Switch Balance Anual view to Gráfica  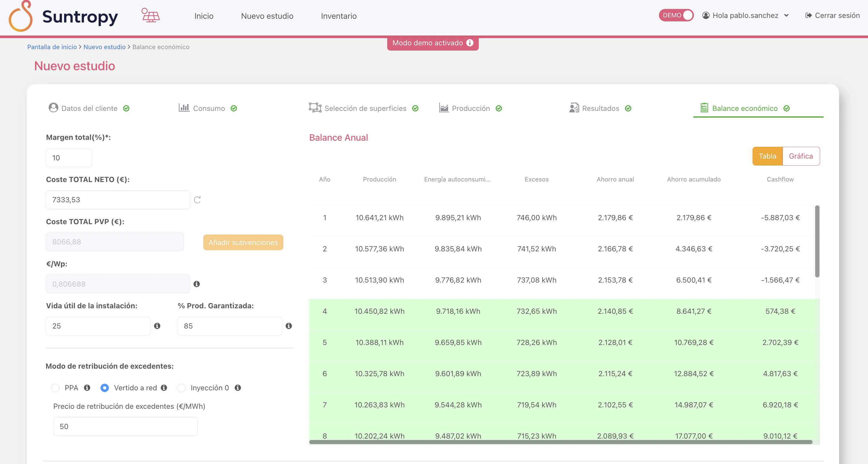tap(801, 156)
